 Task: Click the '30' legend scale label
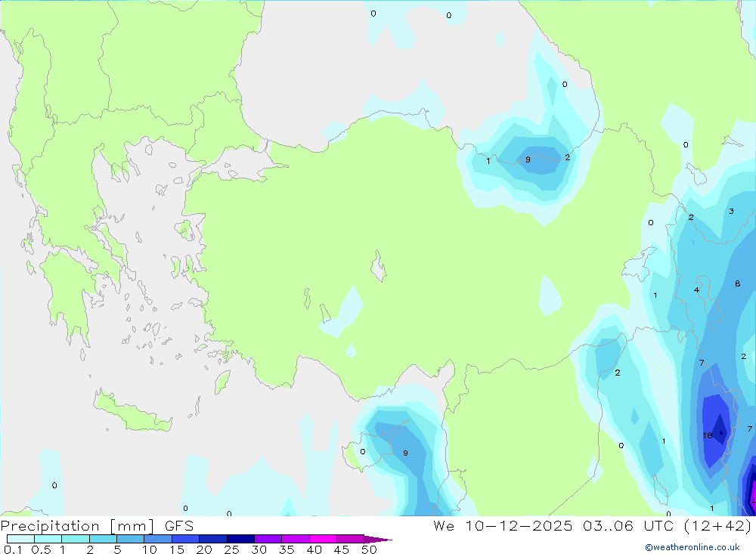259,549
